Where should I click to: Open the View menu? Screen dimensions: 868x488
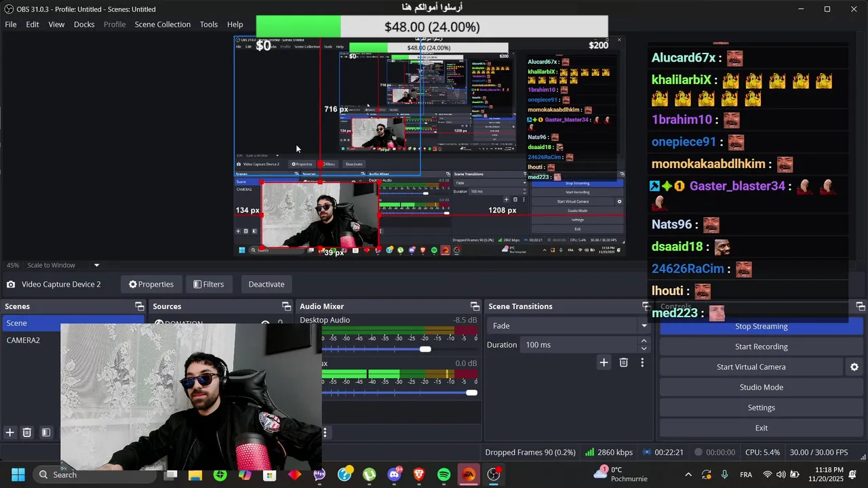point(56,24)
